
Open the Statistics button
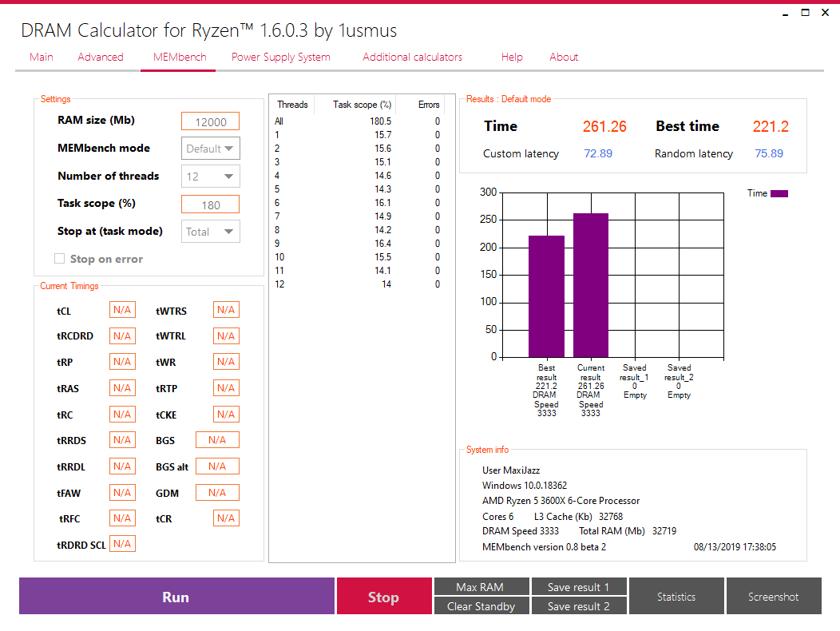[676, 596]
